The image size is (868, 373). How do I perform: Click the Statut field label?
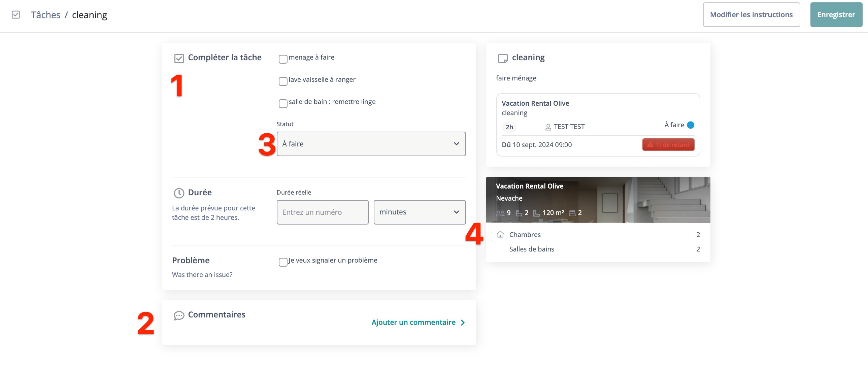pyautogui.click(x=285, y=124)
